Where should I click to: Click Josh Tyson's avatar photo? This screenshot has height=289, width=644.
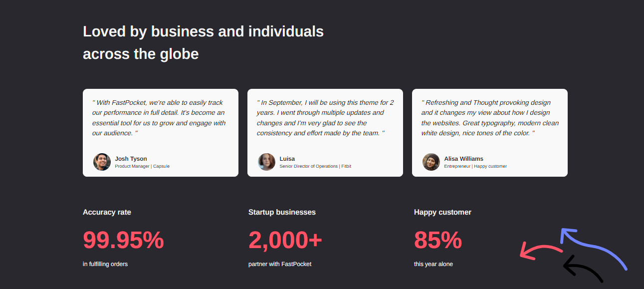point(102,162)
